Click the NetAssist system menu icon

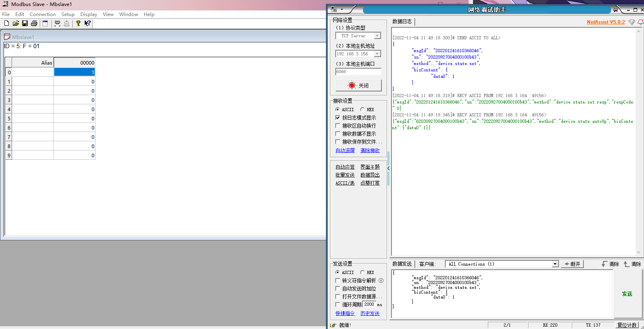click(x=334, y=9)
